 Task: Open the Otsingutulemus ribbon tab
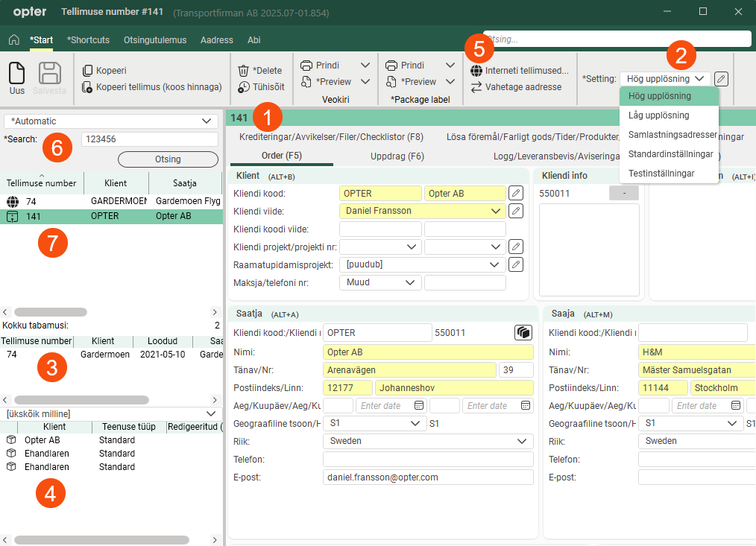point(154,40)
